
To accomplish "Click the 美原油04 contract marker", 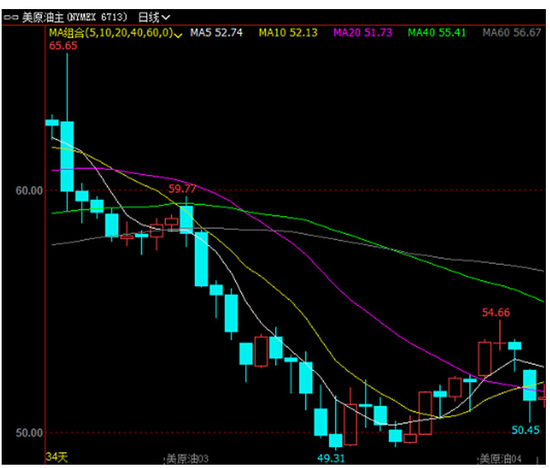I will pyautogui.click(x=500, y=459).
